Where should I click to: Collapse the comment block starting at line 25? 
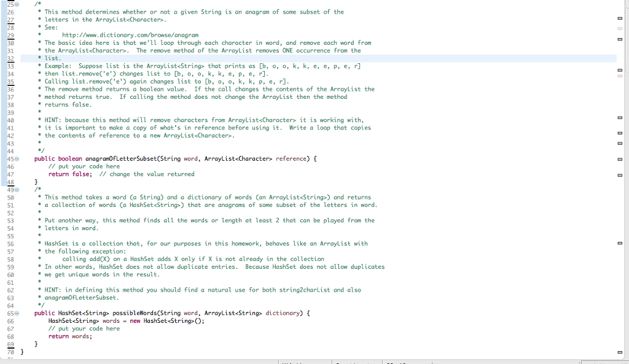tap(17, 4)
